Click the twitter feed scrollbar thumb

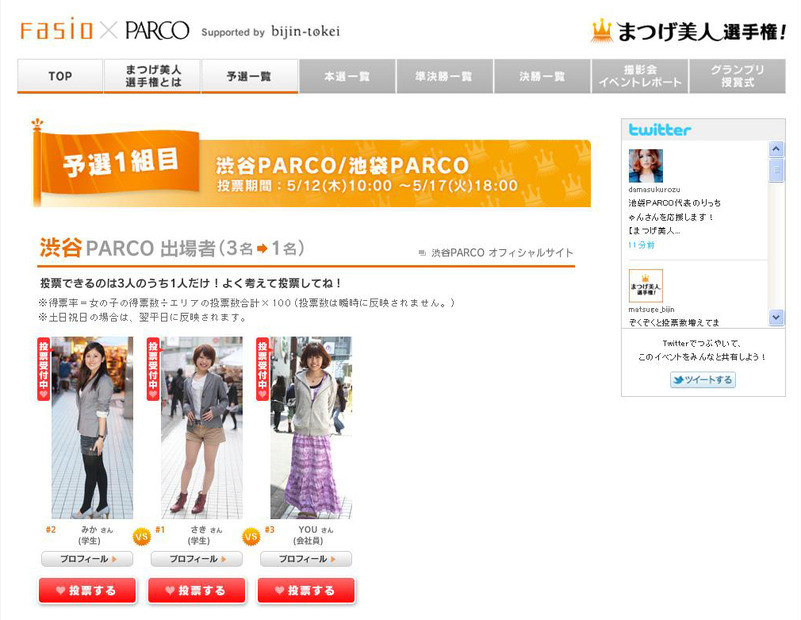point(776,170)
